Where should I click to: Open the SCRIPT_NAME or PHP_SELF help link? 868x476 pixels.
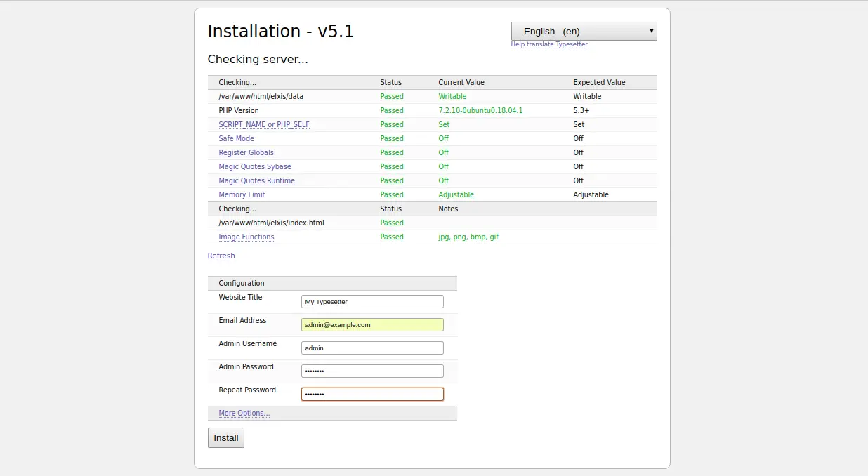tap(264, 124)
